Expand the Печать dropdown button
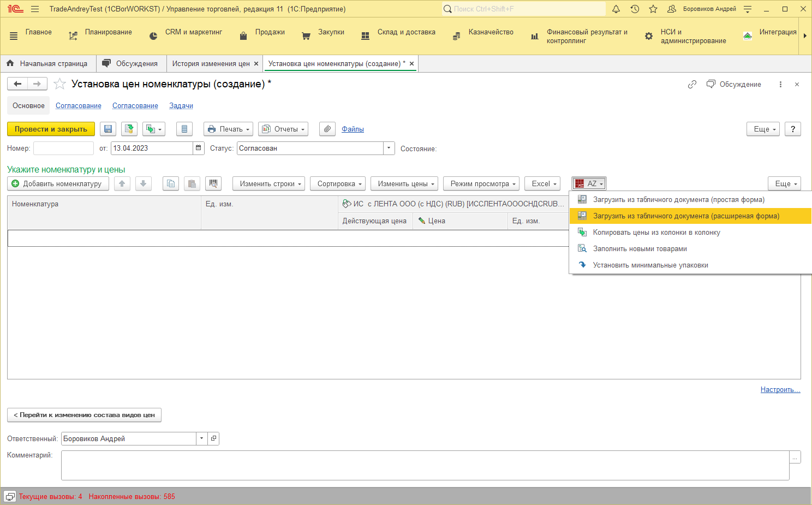Image resolution: width=812 pixels, height=505 pixels. click(228, 129)
